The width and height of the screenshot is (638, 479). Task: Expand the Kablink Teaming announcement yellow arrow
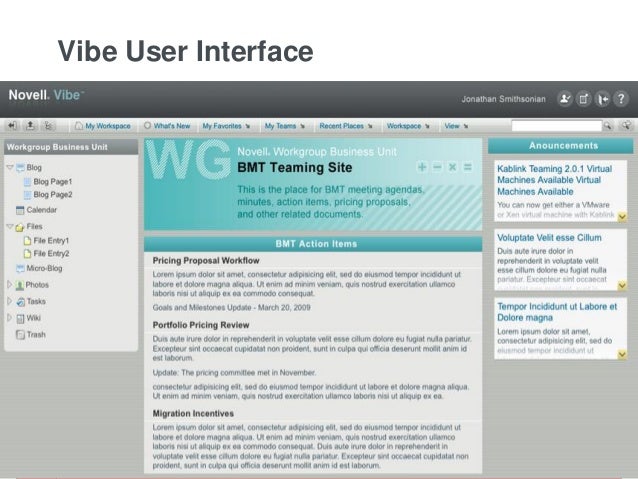click(622, 217)
